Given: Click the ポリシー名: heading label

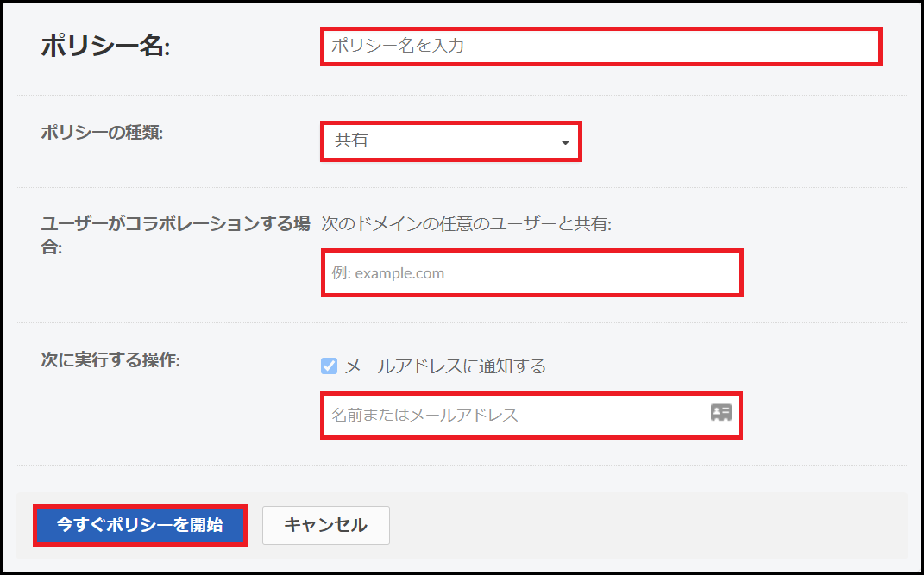Looking at the screenshot, I should click(105, 47).
